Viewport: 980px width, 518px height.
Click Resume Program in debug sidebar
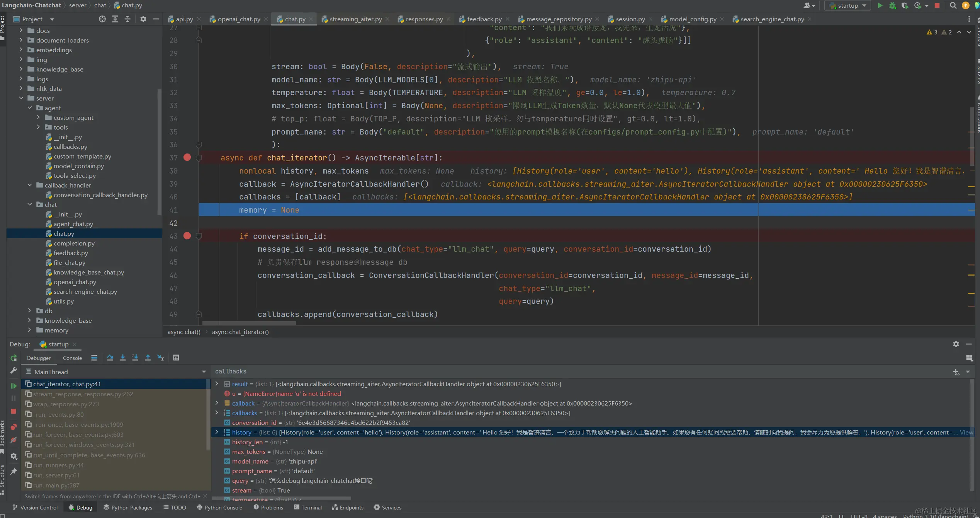[x=14, y=386]
